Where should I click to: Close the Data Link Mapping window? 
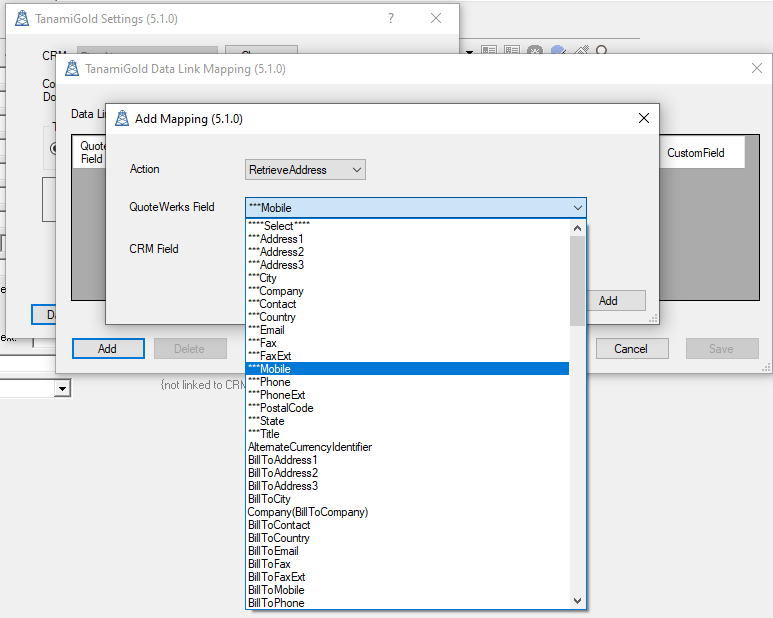click(x=756, y=69)
